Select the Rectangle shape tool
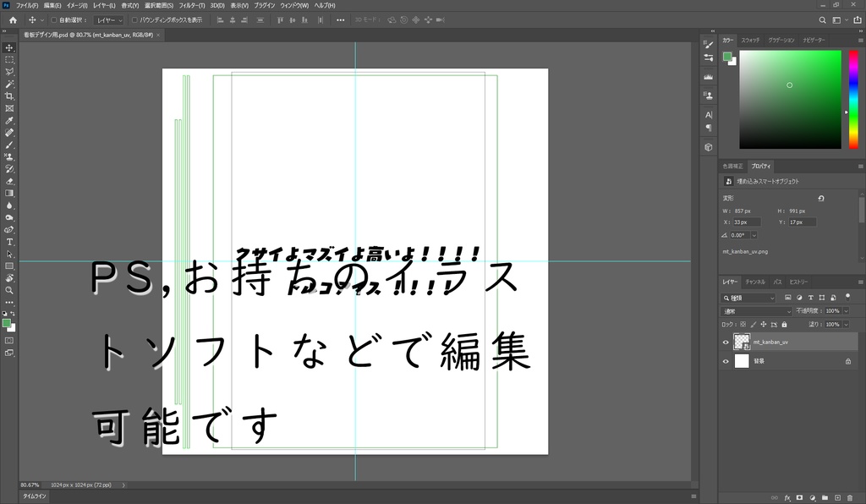Image resolution: width=866 pixels, height=504 pixels. click(9, 266)
